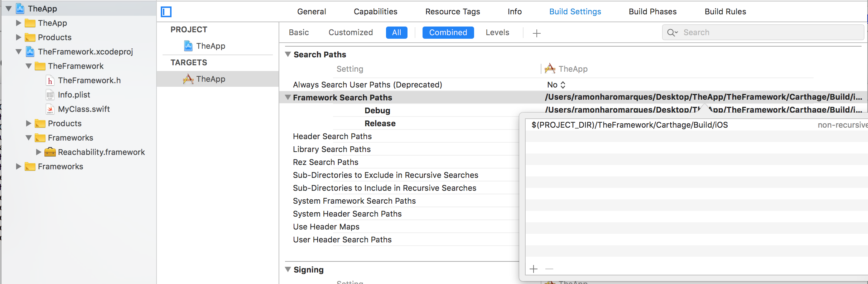Switch to the Levels view
The image size is (868, 284).
coord(497,33)
